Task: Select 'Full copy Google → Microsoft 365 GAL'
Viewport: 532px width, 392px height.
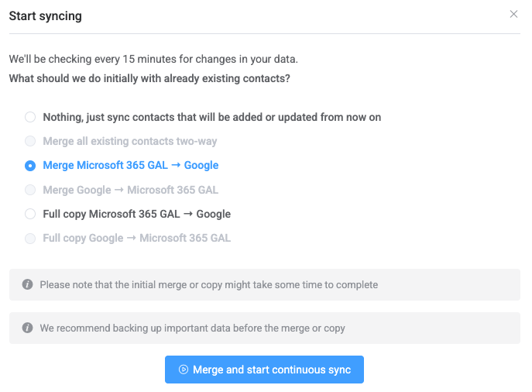Action: [x=30, y=239]
